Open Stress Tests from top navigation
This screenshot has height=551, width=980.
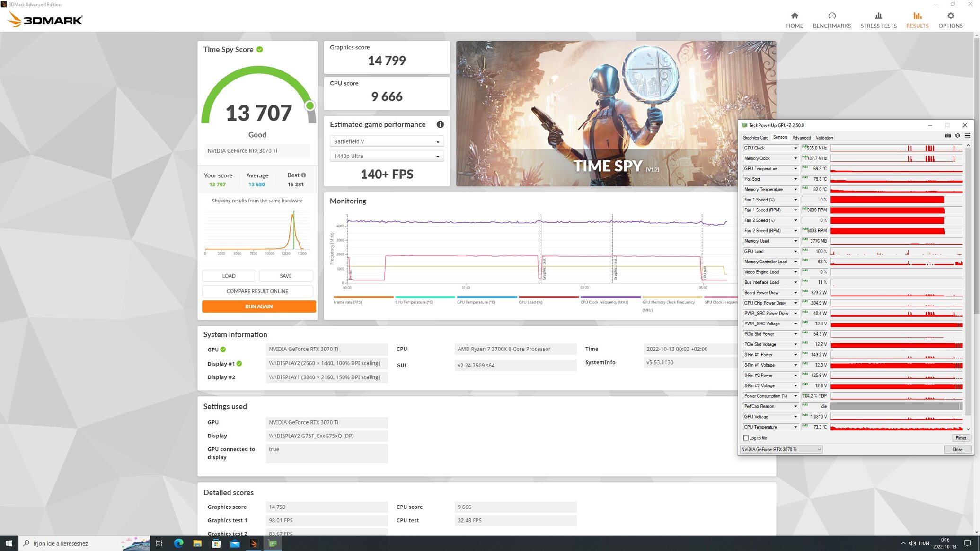[x=878, y=20]
